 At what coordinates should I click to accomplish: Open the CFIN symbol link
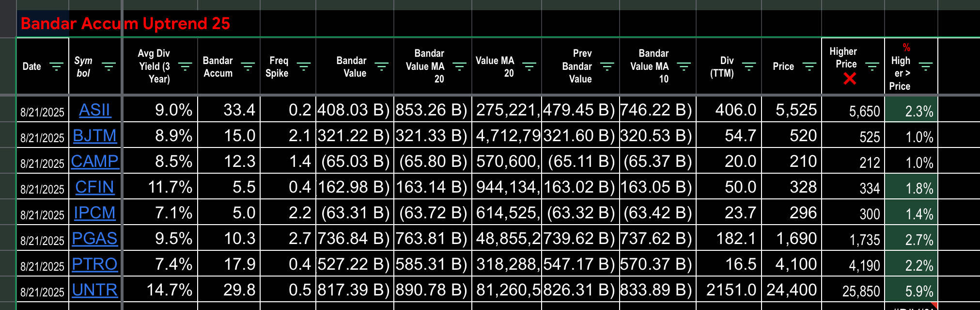94,187
